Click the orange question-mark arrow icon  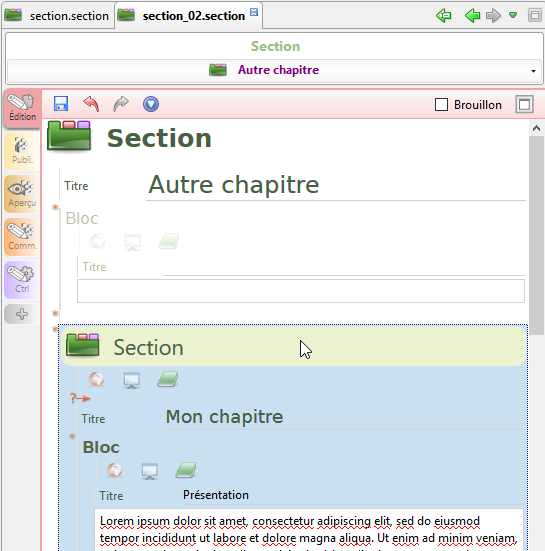pyautogui.click(x=80, y=398)
